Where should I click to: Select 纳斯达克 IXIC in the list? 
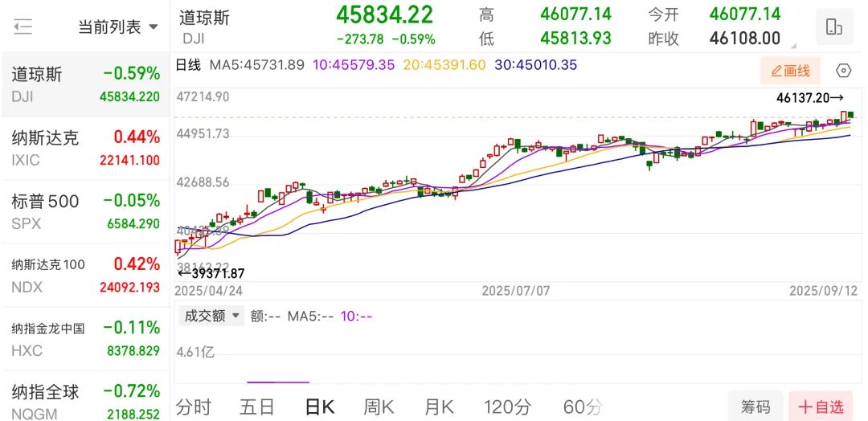(85, 149)
